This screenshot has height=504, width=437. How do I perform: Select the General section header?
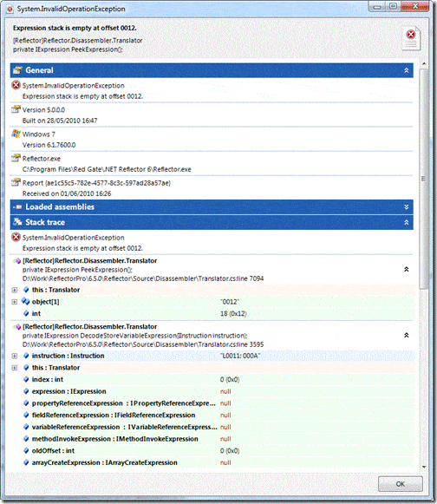click(212, 70)
